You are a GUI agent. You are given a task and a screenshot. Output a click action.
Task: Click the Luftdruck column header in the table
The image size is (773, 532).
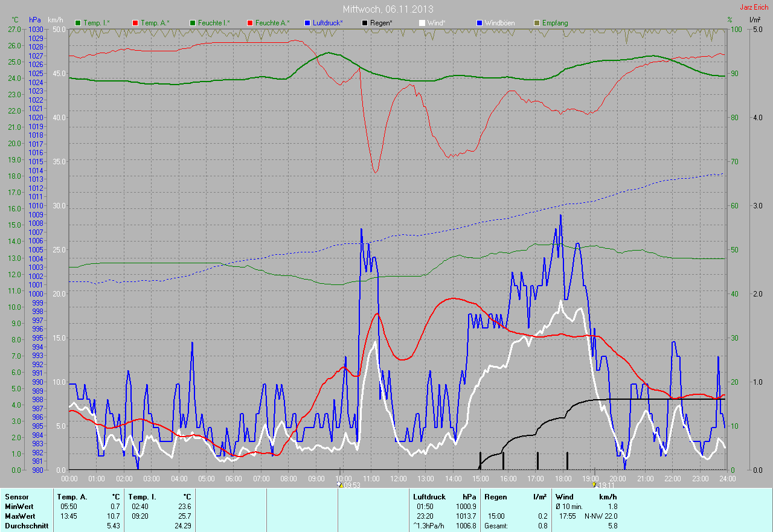(429, 497)
